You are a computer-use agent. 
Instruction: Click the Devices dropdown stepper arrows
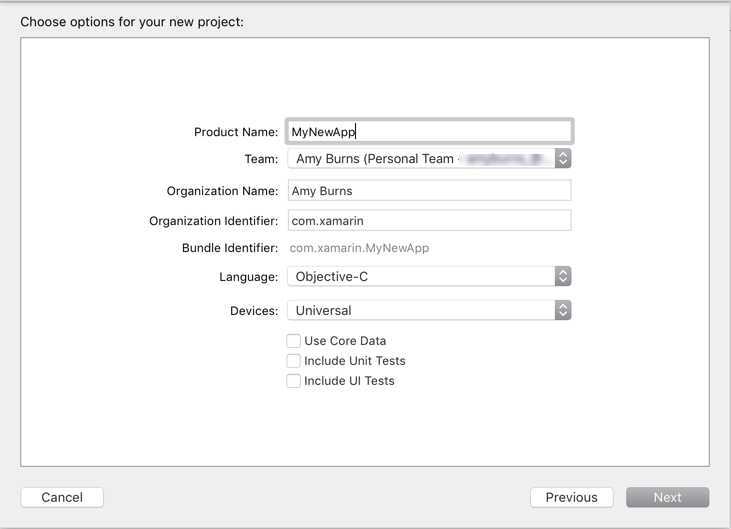pos(563,310)
